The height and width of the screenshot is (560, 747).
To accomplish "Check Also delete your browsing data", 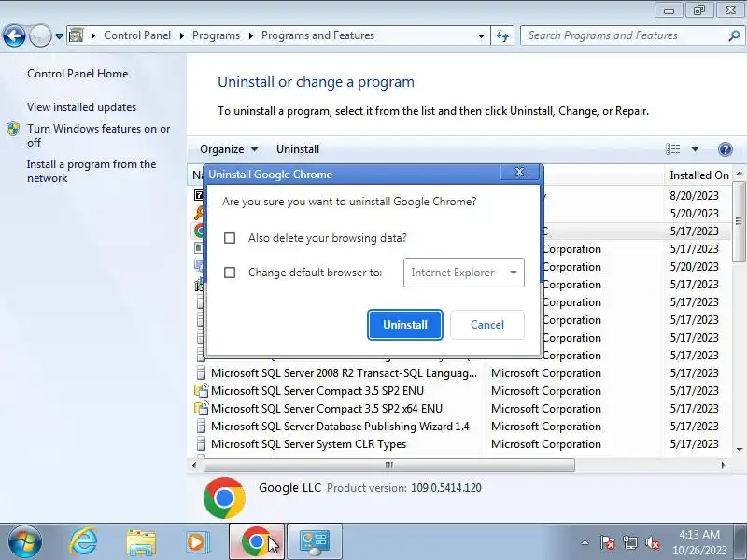I will [230, 238].
